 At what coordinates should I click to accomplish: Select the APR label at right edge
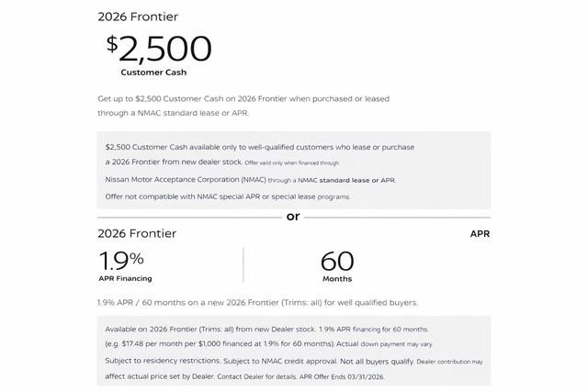(480, 234)
